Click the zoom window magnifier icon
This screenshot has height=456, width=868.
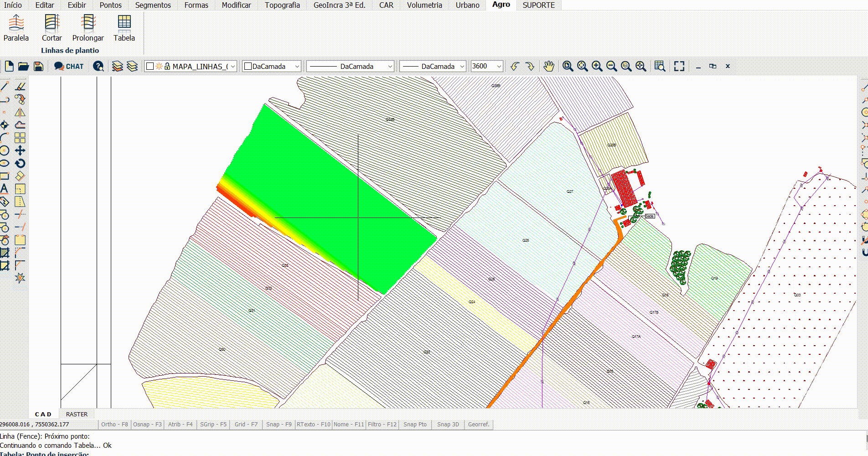(568, 66)
